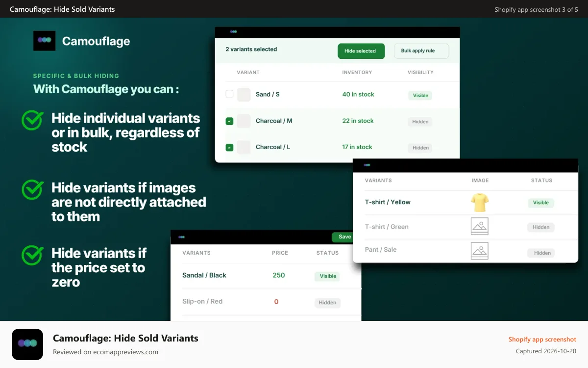Click the placeholder image icon for T-shirt / Green
588x368 pixels.
pyautogui.click(x=480, y=226)
